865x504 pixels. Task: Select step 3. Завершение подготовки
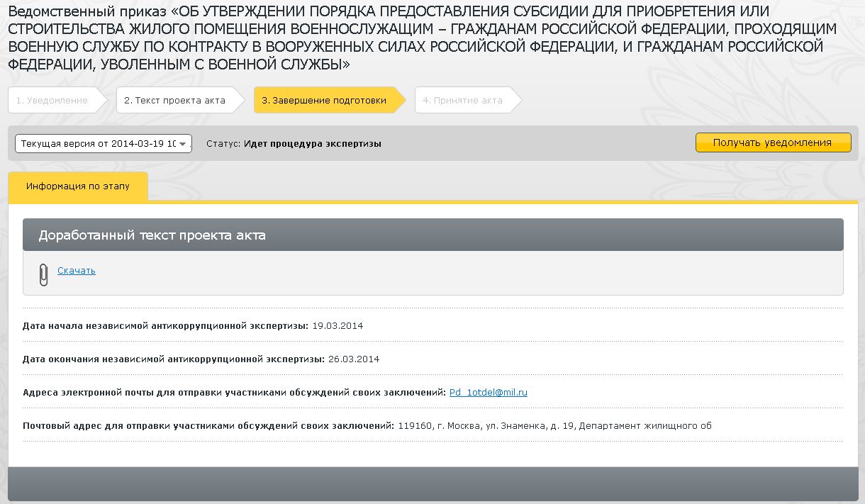(324, 101)
